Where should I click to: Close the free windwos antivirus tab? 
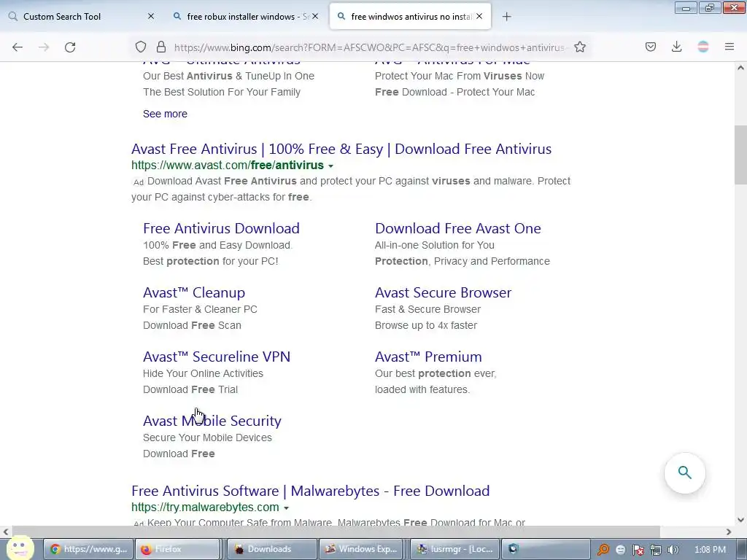coord(479,16)
